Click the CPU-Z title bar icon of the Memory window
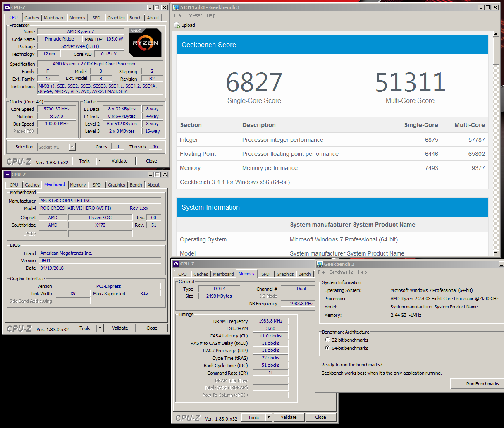 click(176, 264)
